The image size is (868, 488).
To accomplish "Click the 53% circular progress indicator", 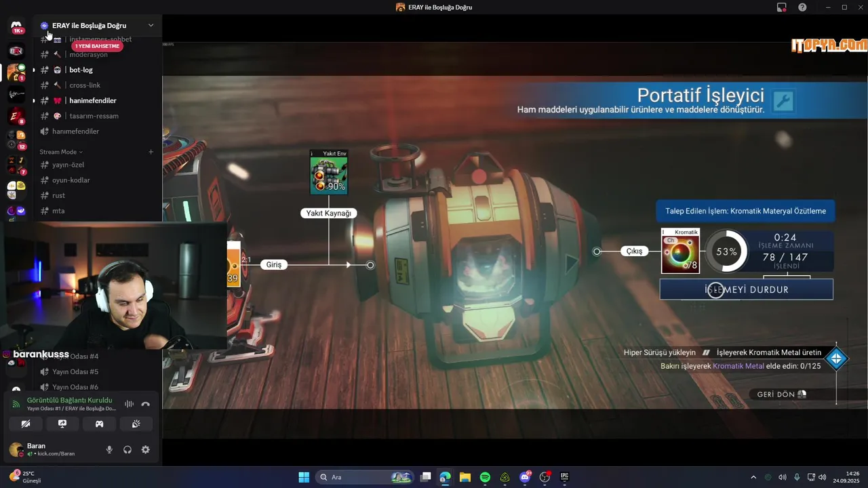I will [726, 251].
